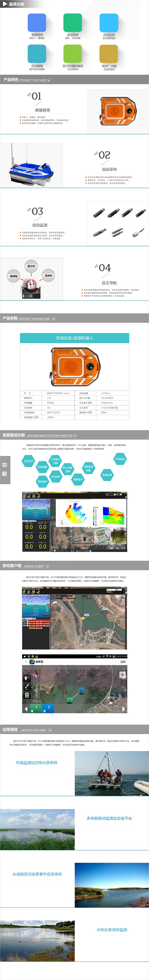Click the 采样日志 hexagon button
Viewport: 149px width, 980px height.
[x=29, y=461]
